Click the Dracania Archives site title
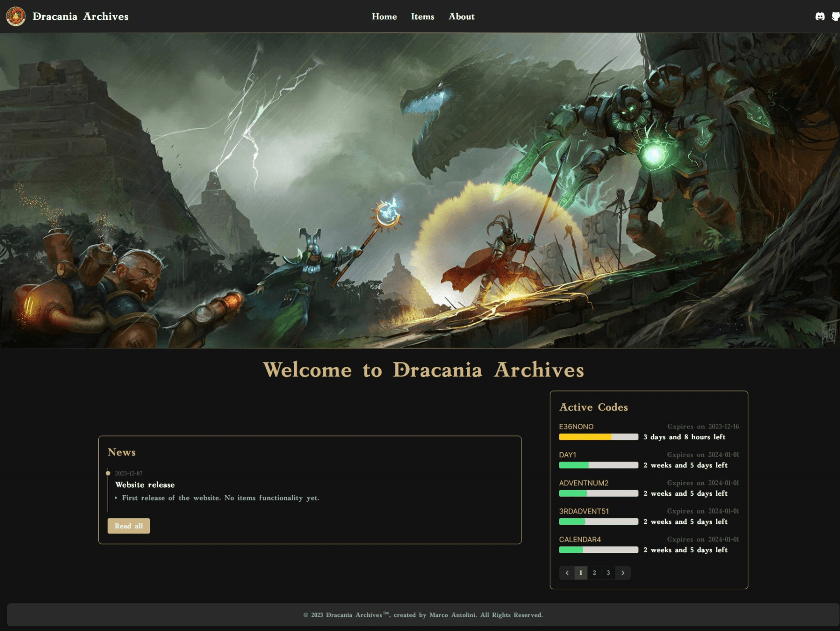The height and width of the screenshot is (631, 840). pos(80,16)
